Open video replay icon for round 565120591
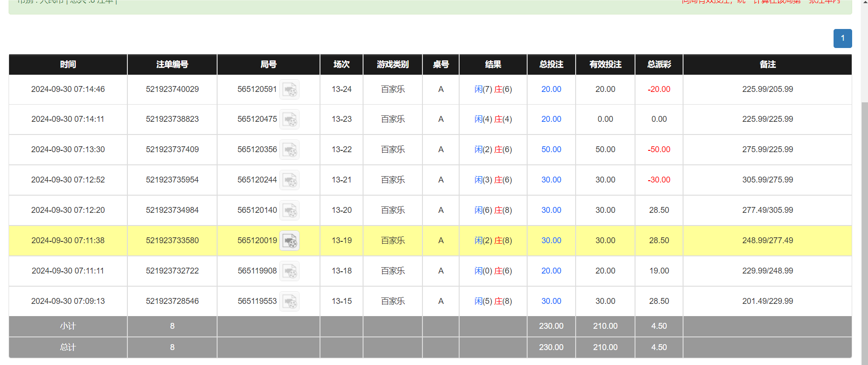The height and width of the screenshot is (365, 868). pos(289,90)
